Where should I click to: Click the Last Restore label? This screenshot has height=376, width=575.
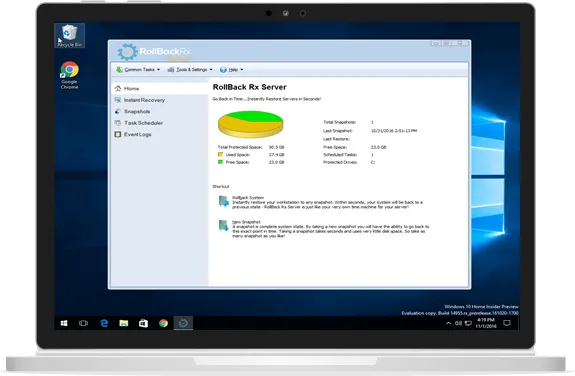pyautogui.click(x=336, y=139)
